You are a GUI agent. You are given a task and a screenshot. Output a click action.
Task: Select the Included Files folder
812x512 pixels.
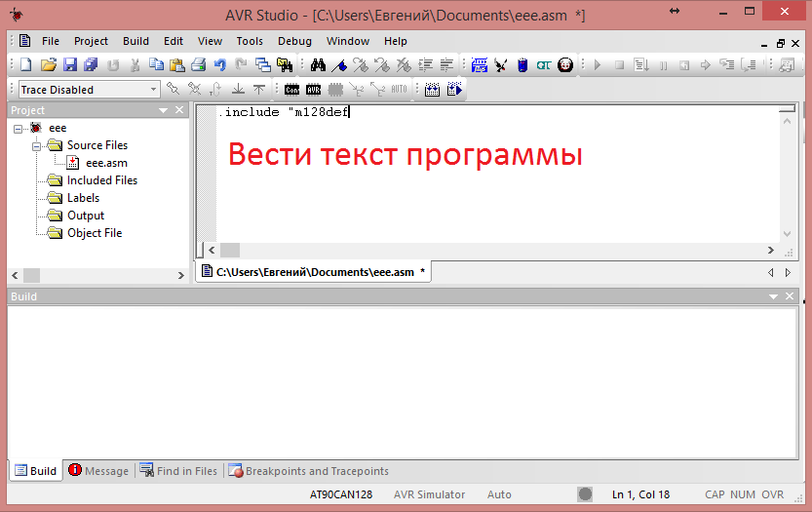pos(102,180)
